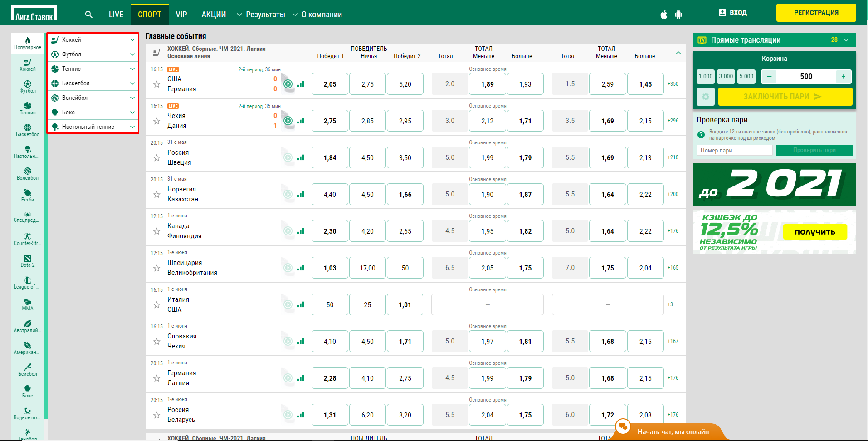Select Counter-Strike in the left sidebar

click(x=28, y=239)
